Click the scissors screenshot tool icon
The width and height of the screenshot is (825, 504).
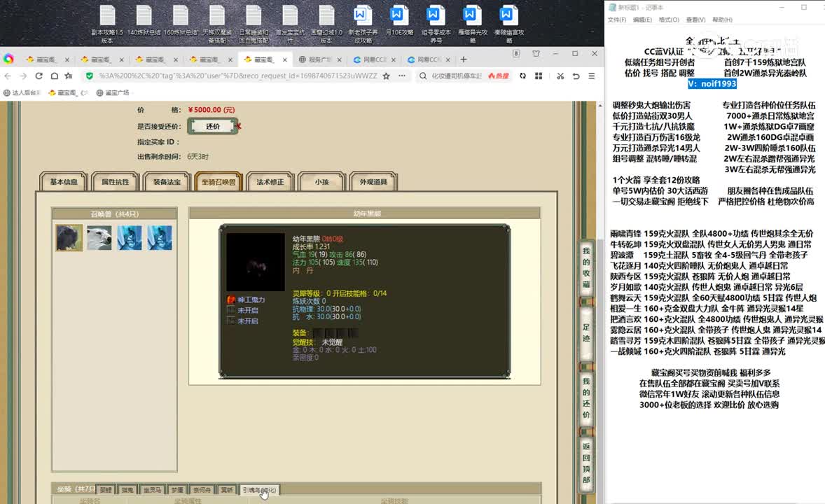click(560, 76)
